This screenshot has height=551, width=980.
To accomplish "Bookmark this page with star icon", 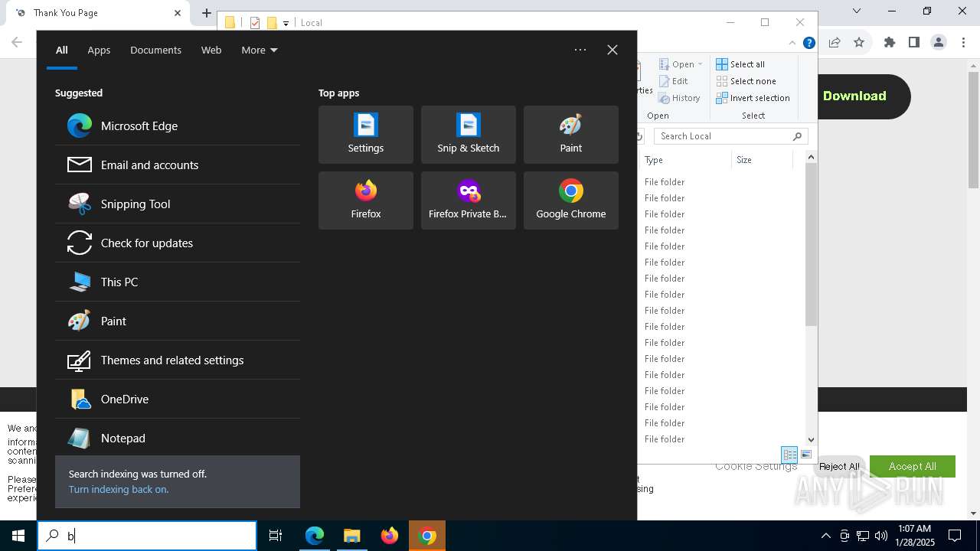I will [x=859, y=43].
